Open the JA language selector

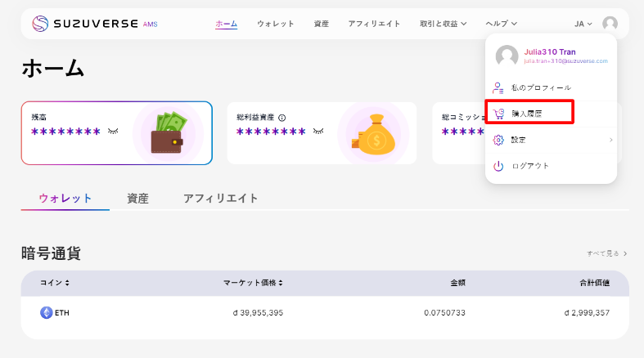coord(583,25)
